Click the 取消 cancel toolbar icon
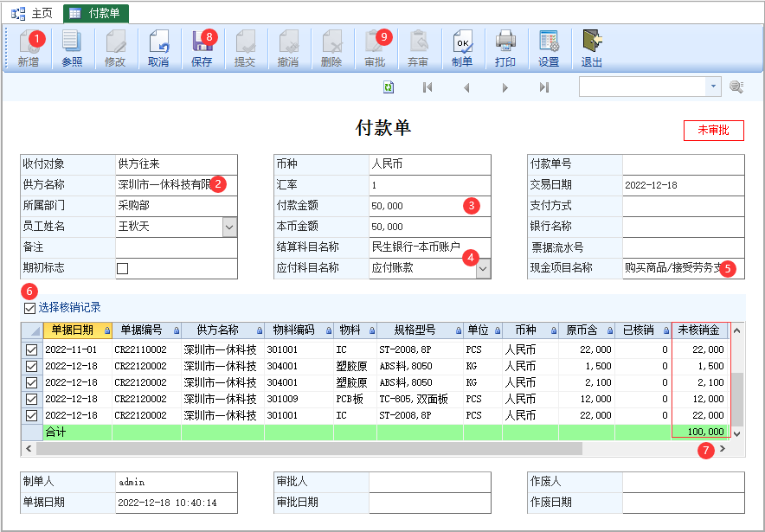The image size is (765, 532). 158,48
